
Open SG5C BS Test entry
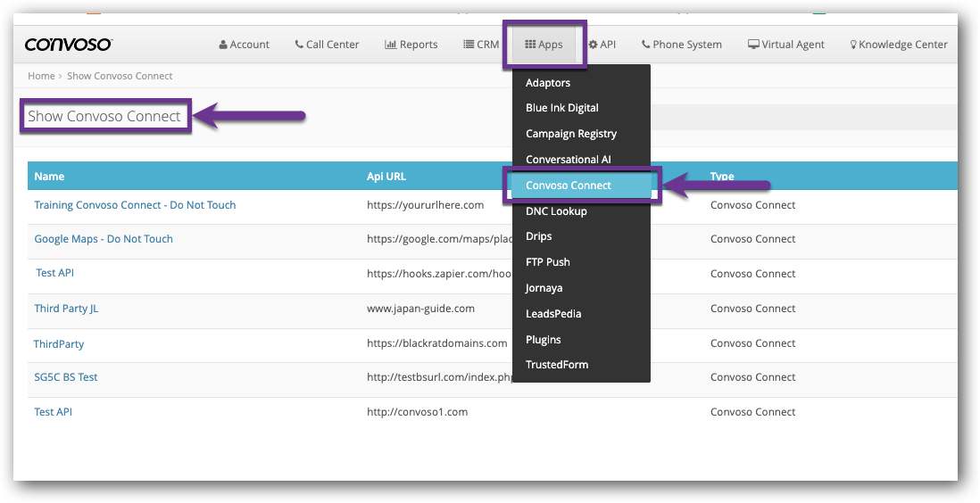tap(66, 376)
